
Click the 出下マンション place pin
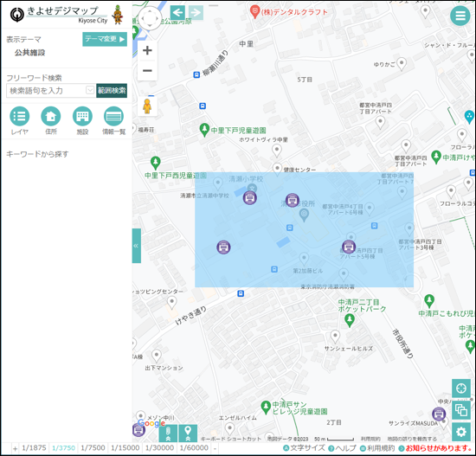click(157, 356)
